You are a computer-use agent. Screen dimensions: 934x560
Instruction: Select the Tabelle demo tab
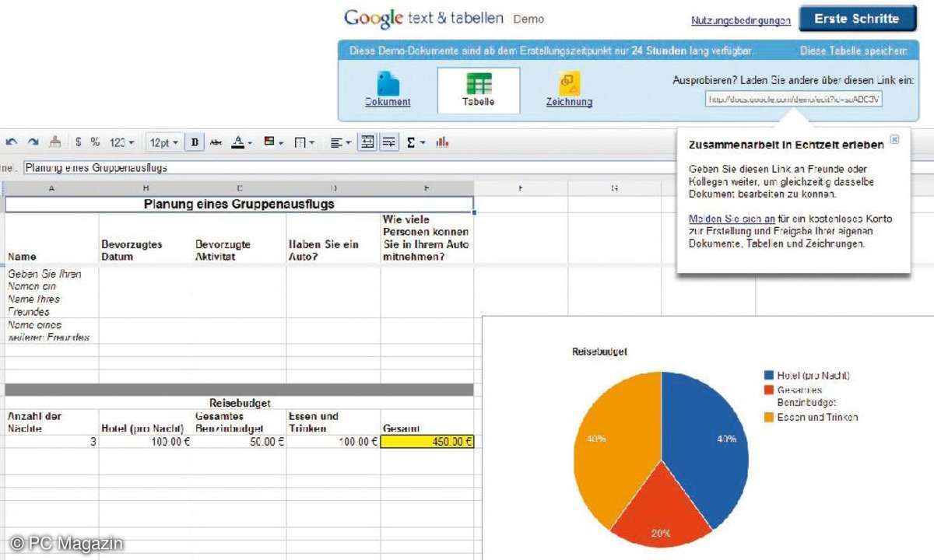point(479,90)
